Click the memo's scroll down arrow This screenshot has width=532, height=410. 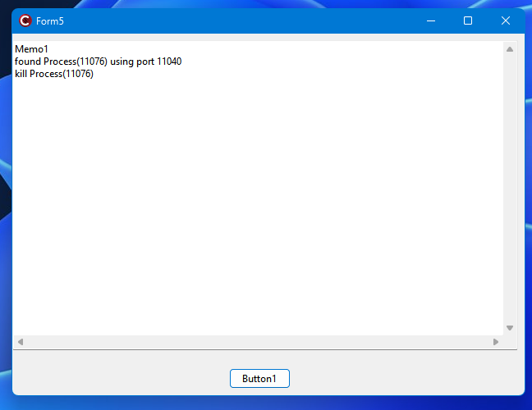pyautogui.click(x=510, y=328)
